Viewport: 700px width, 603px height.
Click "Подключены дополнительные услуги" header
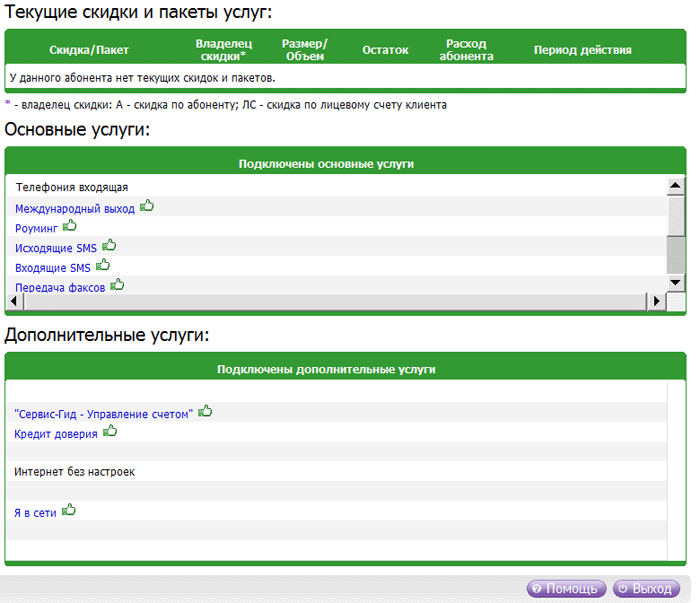326,370
